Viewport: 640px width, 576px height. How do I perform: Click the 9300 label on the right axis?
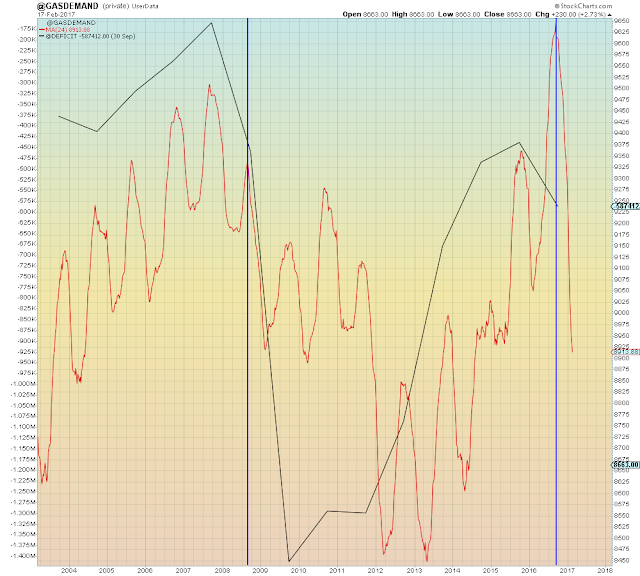point(621,178)
